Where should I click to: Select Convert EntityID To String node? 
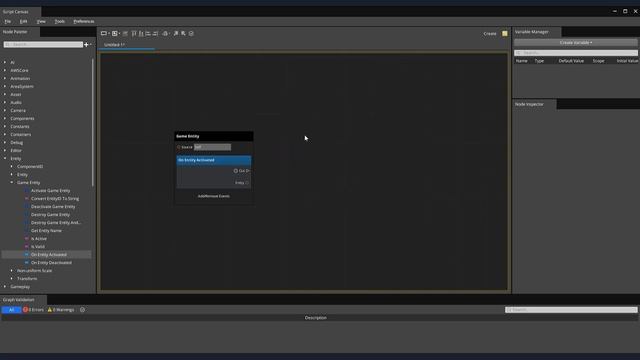(x=55, y=198)
